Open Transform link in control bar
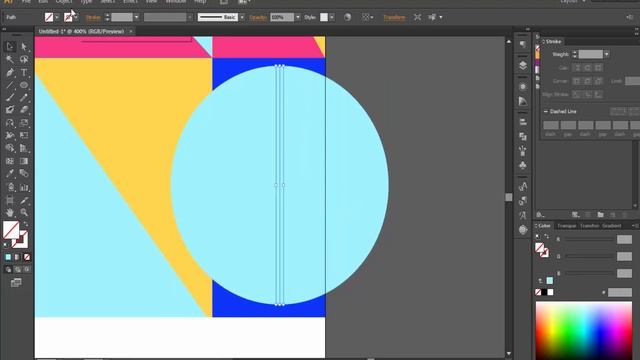 tap(394, 18)
